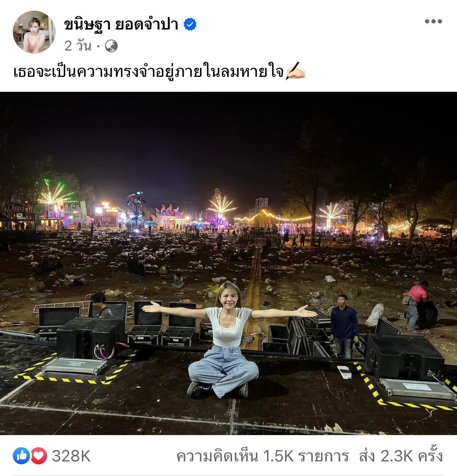This screenshot has width=457, height=476.
Task: Open the ส่ง 2.3K ครั้ง shares count
Action: (401, 456)
